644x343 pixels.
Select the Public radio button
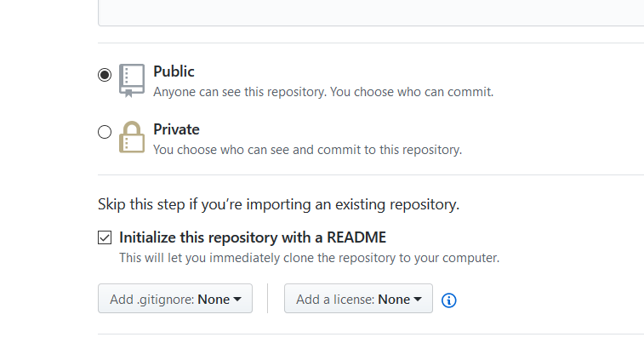pyautogui.click(x=105, y=75)
